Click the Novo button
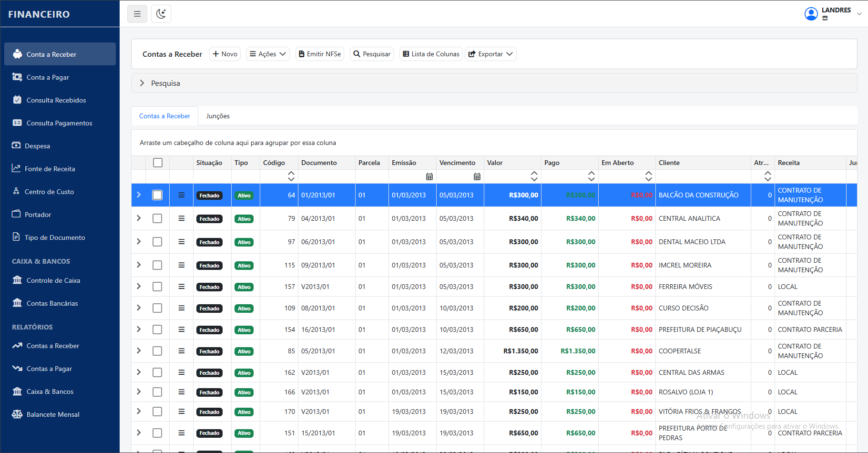 click(x=225, y=54)
